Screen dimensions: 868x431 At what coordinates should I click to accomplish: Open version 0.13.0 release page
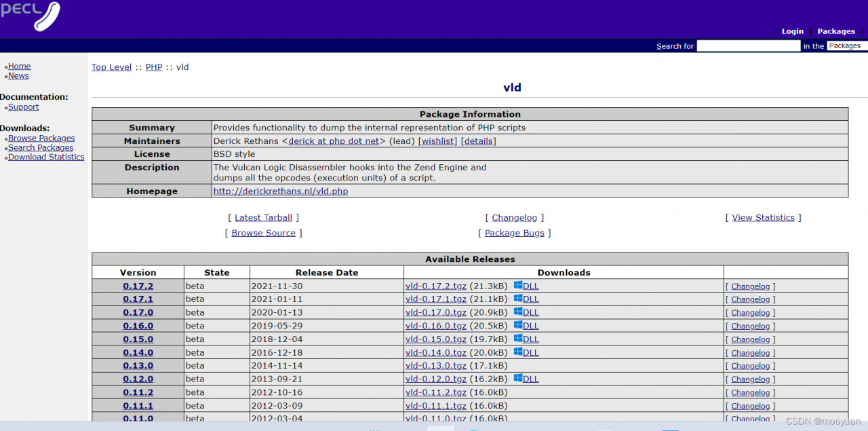138,366
